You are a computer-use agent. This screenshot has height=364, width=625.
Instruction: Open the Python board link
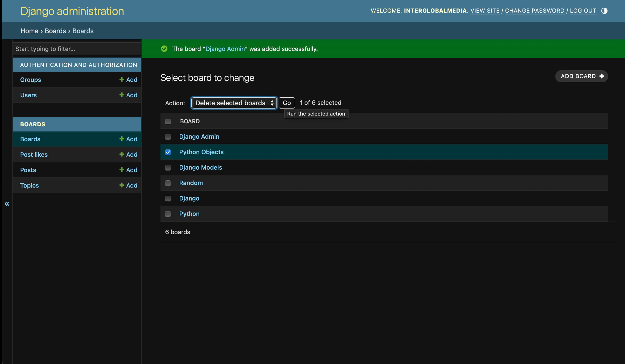[189, 214]
